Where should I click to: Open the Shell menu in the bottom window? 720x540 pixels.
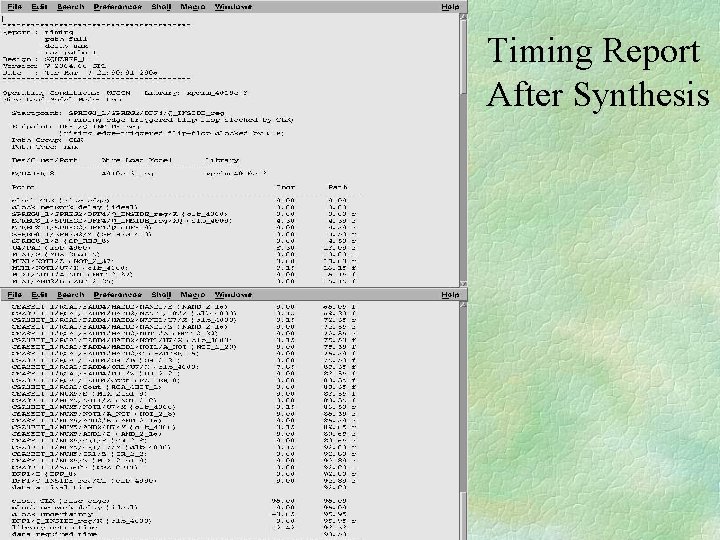pyautogui.click(x=161, y=295)
